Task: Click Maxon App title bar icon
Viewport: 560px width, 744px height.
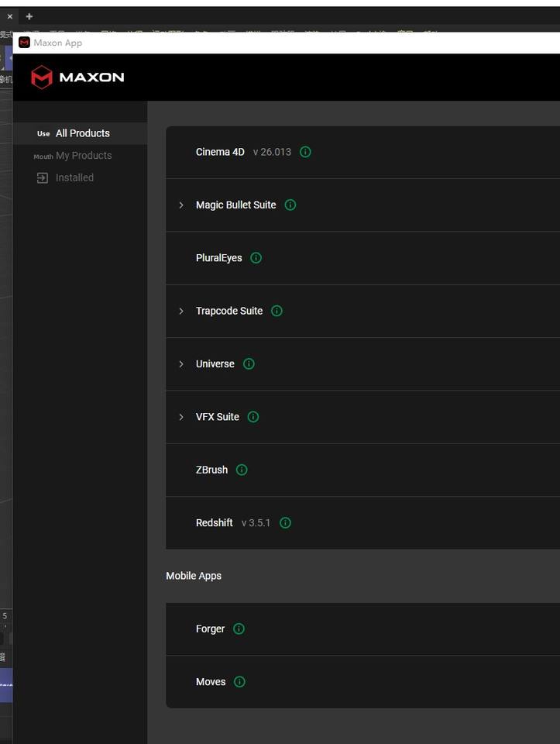Action: pos(24,43)
